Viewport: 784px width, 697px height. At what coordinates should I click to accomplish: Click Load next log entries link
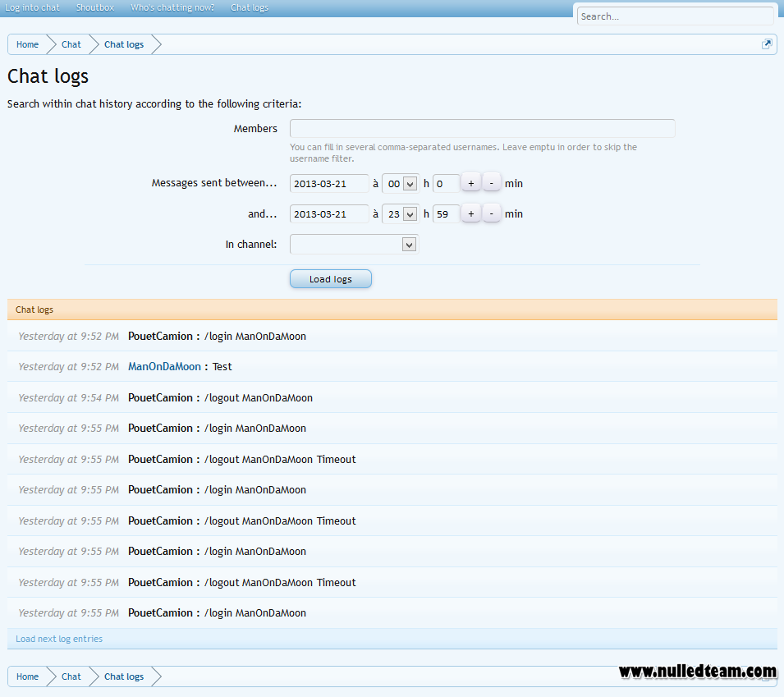59,639
